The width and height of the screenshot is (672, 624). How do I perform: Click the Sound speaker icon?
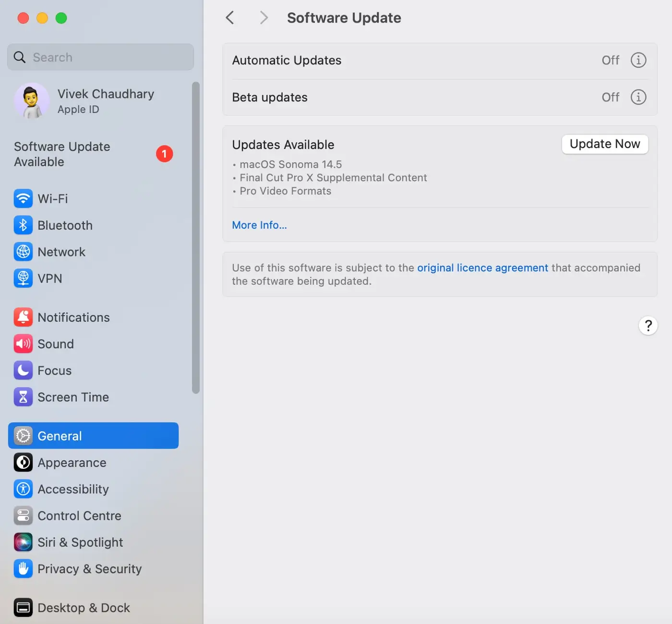(23, 344)
